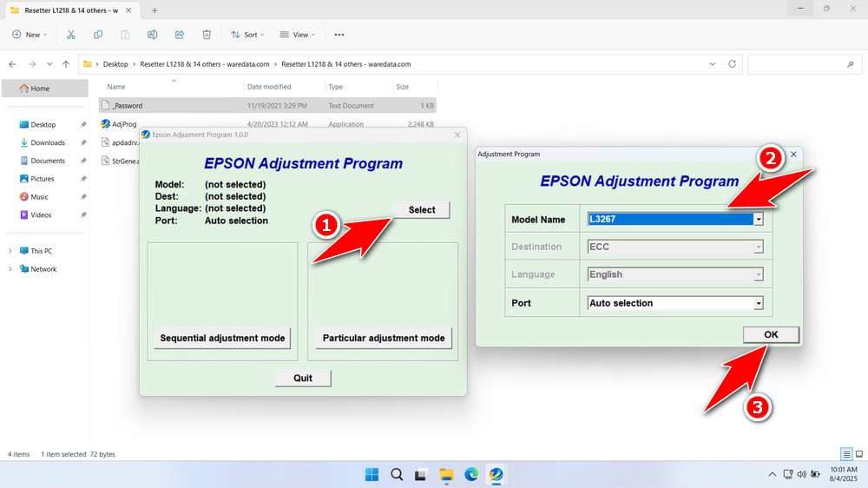Go forward with the right arrow
Screen dimensions: 868x488
click(32, 64)
